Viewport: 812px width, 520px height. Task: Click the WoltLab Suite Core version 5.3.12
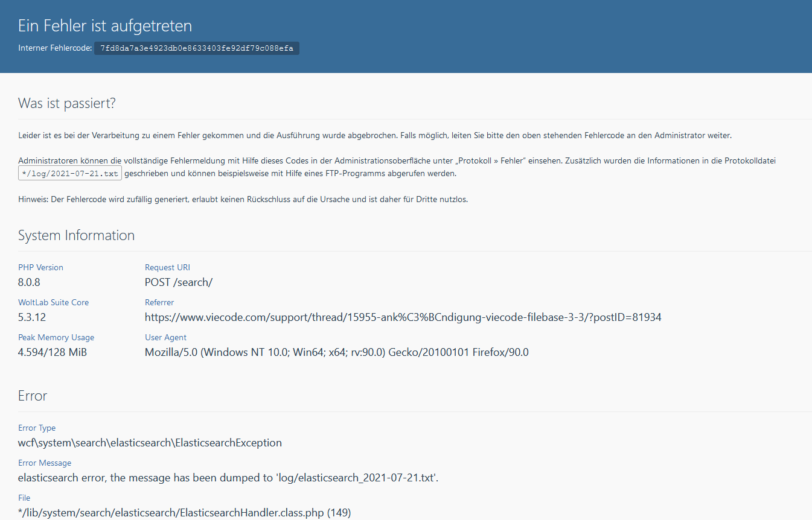pyautogui.click(x=31, y=317)
